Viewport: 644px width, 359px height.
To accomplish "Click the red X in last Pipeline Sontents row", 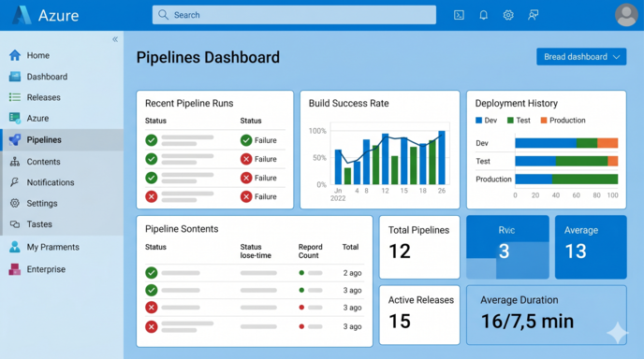I will click(151, 326).
